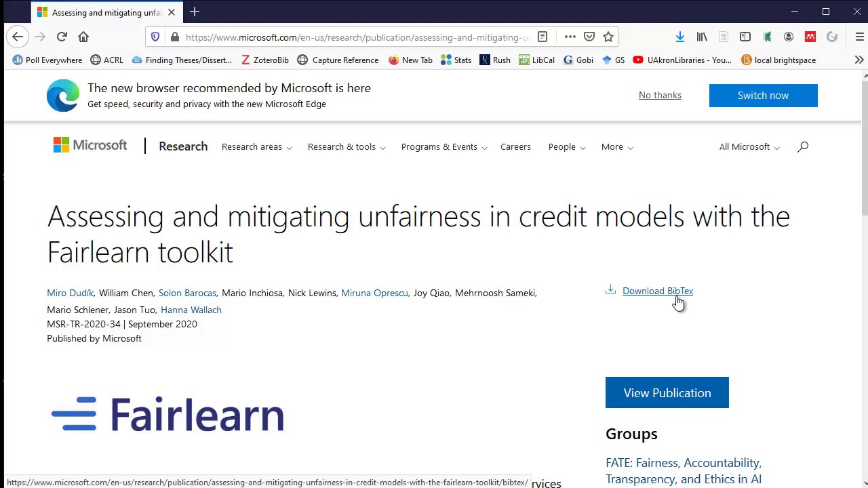Click the Download BibTex link
Screen dimensions: 868x488
pos(658,291)
